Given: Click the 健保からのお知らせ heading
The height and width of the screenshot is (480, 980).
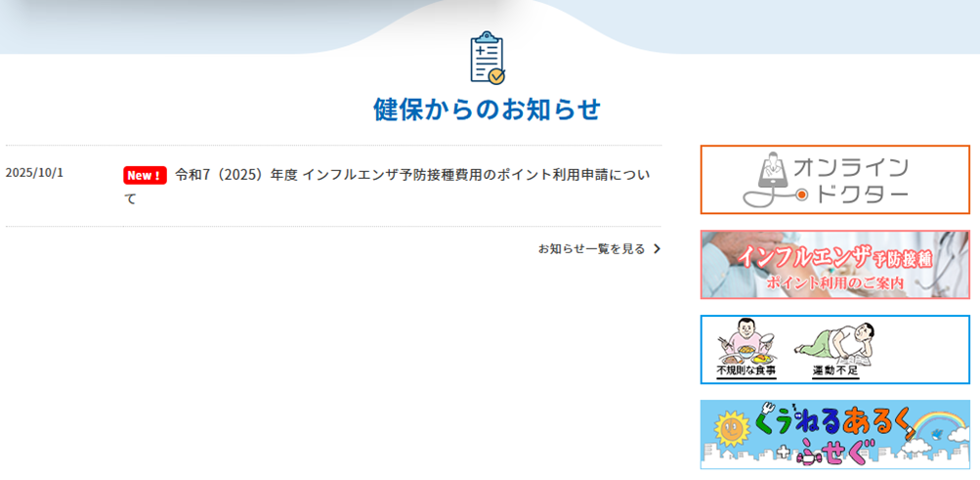Looking at the screenshot, I should pyautogui.click(x=487, y=109).
